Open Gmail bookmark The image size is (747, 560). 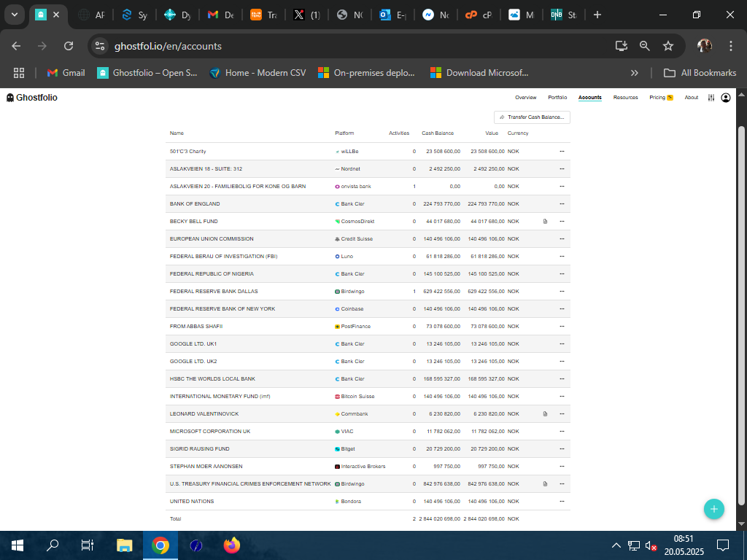point(66,73)
